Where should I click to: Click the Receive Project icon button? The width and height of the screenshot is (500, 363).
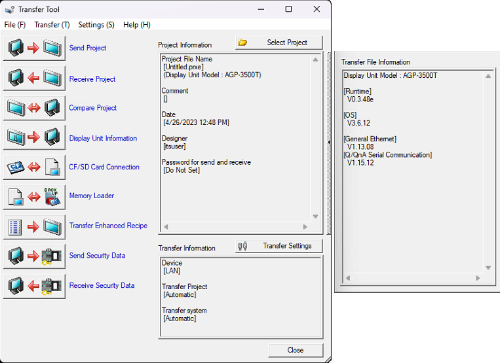click(34, 78)
